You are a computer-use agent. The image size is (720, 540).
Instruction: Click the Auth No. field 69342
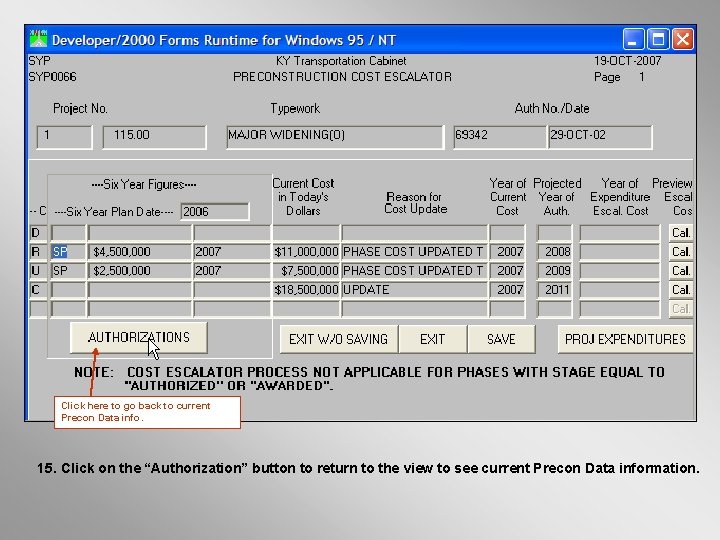(500, 137)
